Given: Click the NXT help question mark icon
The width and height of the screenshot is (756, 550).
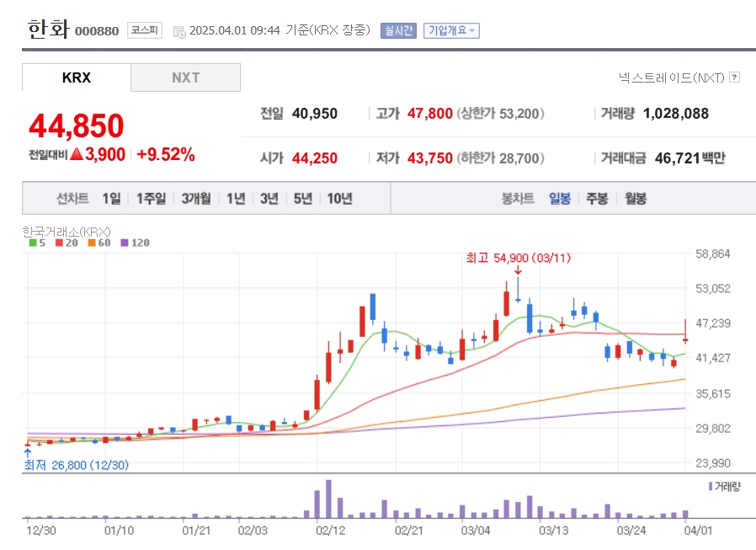Looking at the screenshot, I should click(734, 77).
